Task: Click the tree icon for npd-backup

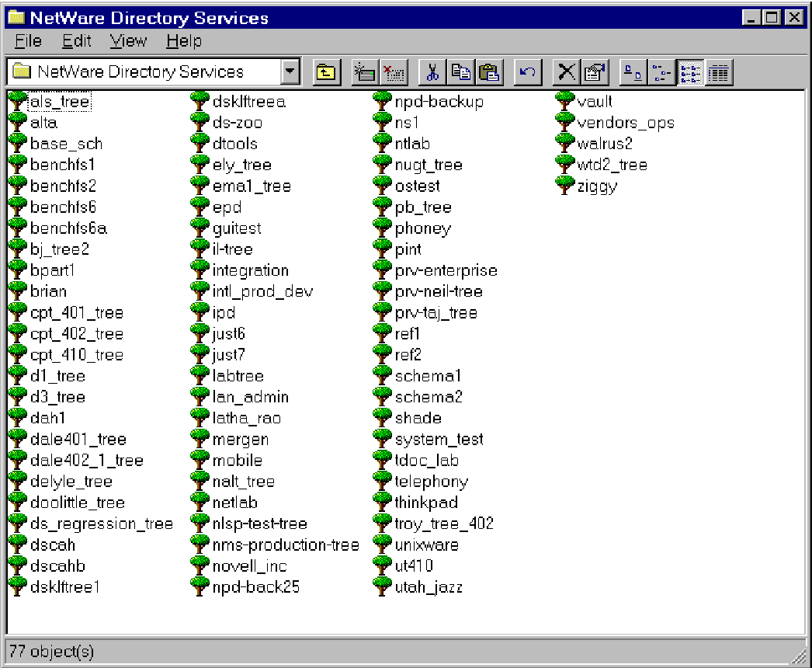Action: tap(382, 101)
